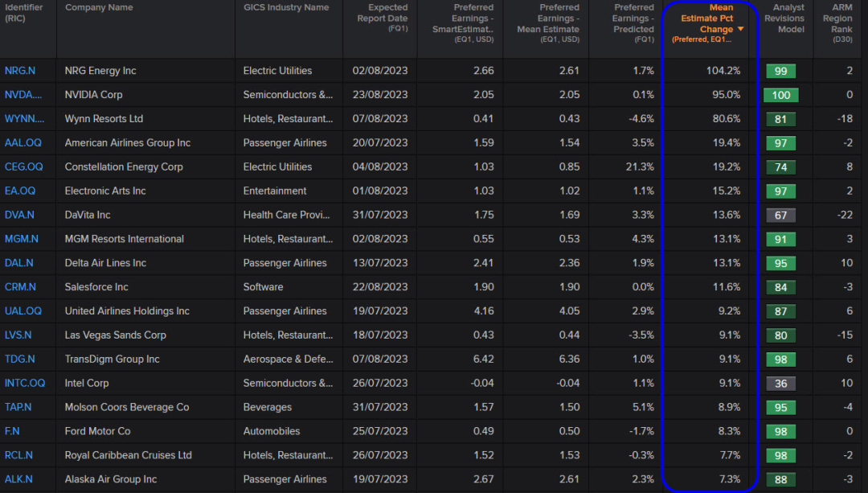This screenshot has width=868, height=493.
Task: Open the CEG.OQ identifier link
Action: pyautogui.click(x=24, y=166)
